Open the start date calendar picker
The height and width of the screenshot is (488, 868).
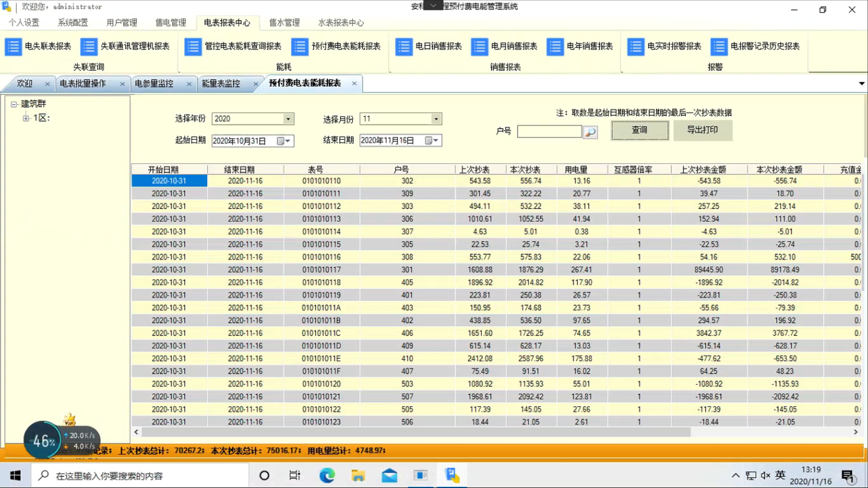[x=284, y=141]
